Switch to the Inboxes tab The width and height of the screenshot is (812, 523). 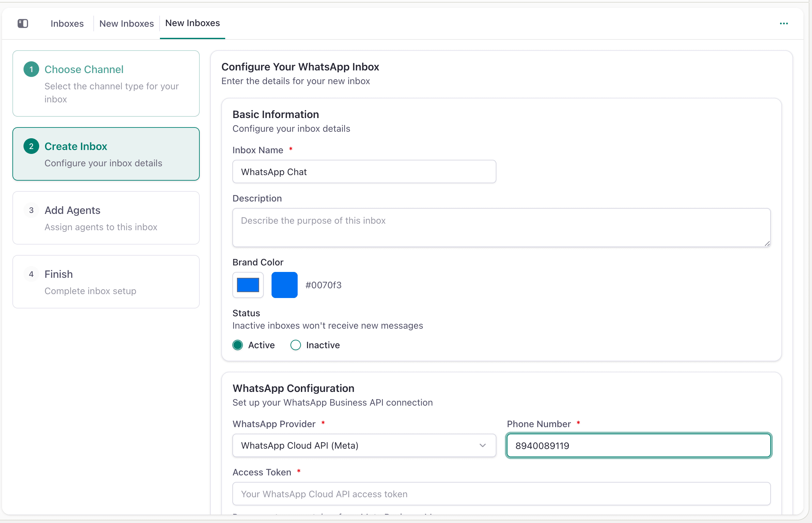67,23
